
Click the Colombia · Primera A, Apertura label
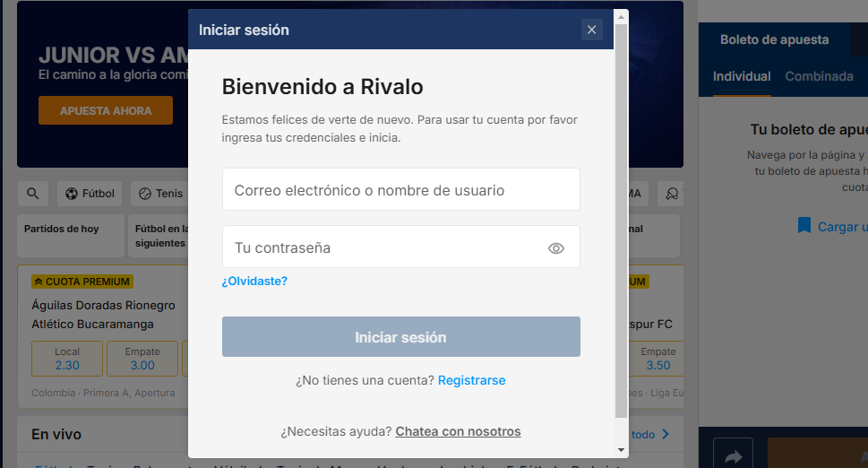[x=103, y=393]
